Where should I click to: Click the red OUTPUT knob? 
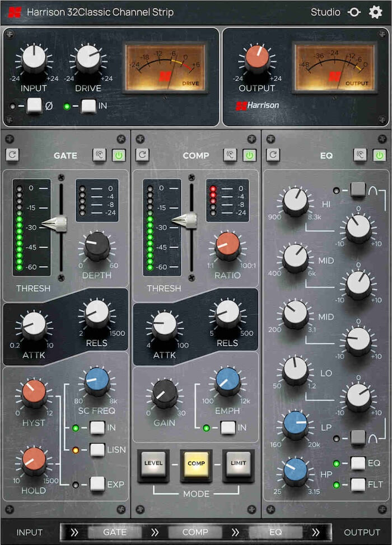(256, 59)
